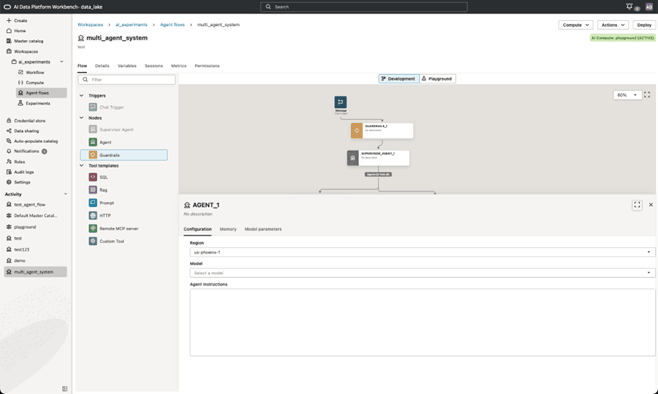Click the Custom Tool icon

tap(93, 241)
